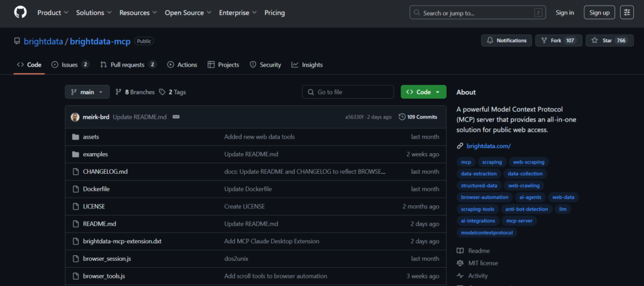Click meirk-brd's avatar image
Screen dimensions: 644x286
point(75,117)
